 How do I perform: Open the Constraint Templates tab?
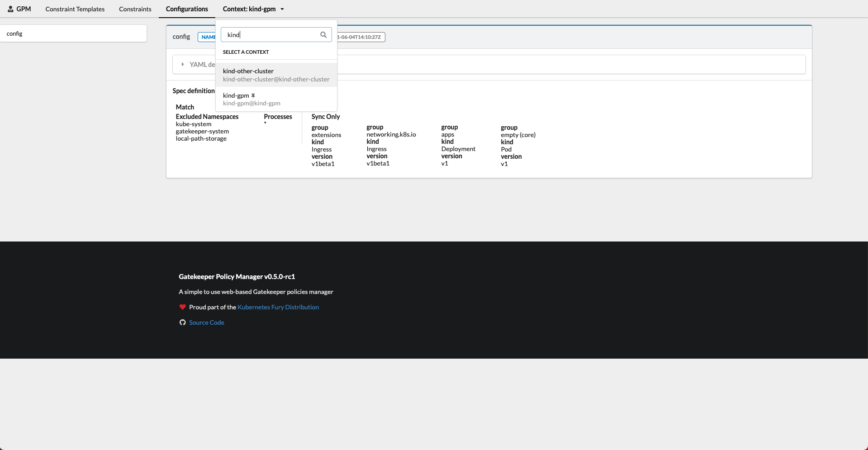click(75, 9)
